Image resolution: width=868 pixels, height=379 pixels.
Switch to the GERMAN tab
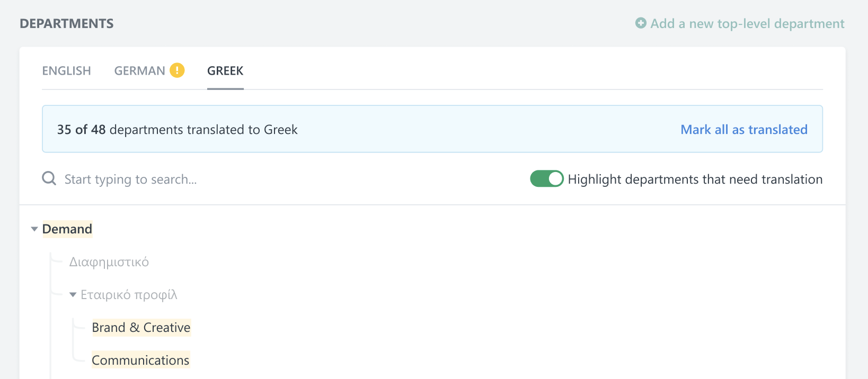(x=140, y=71)
